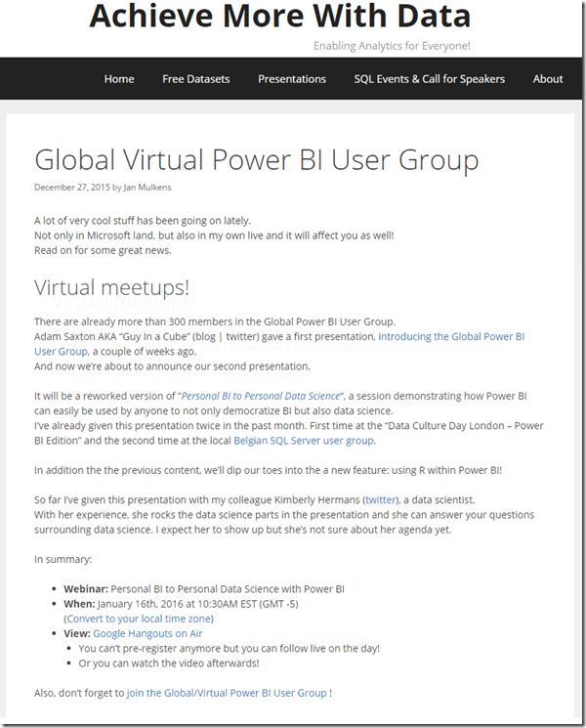
Task: Click the Achieve More With Data site title
Action: (x=280, y=17)
